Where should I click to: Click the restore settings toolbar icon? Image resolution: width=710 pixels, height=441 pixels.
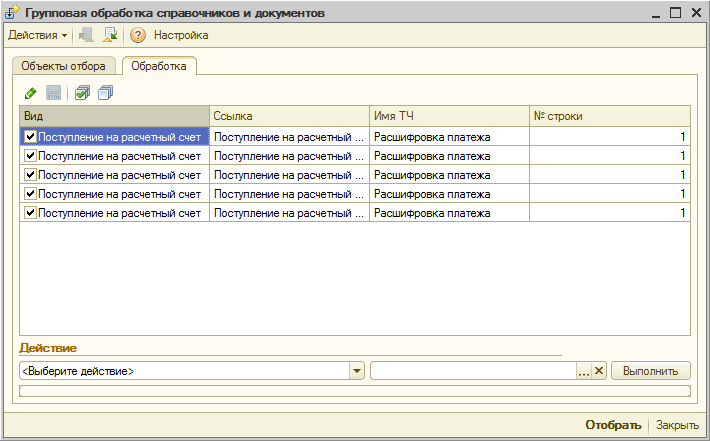110,35
